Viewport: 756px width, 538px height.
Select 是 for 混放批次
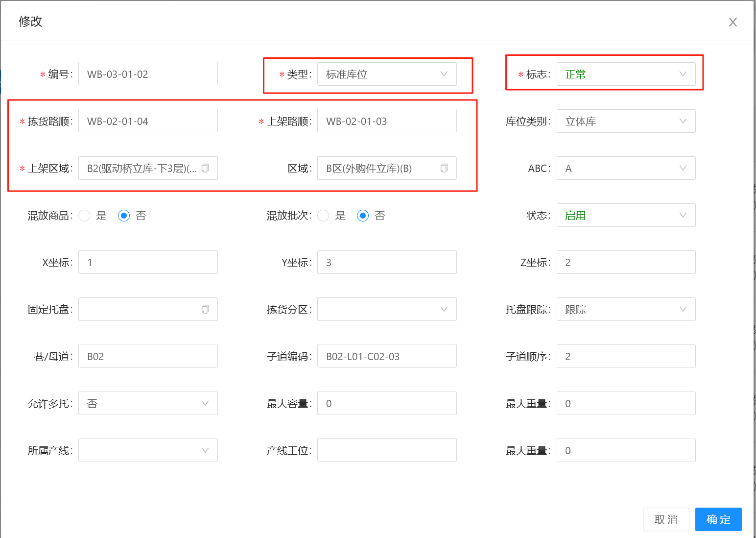(324, 216)
